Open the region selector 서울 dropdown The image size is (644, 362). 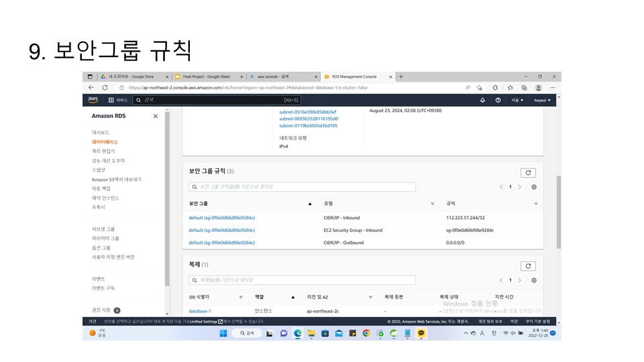coord(517,100)
